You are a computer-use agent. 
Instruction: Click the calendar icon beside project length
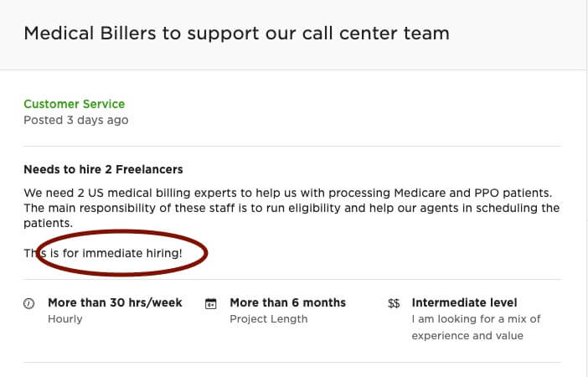point(211,303)
